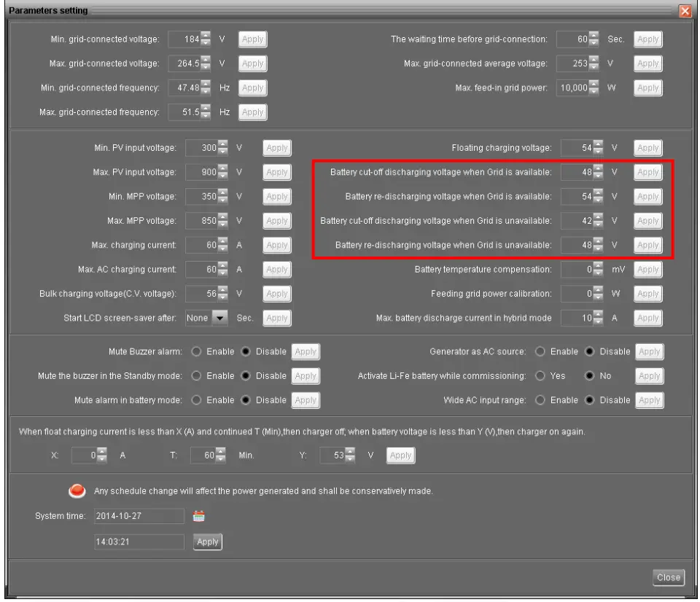Apply Battery re-discharging voltage when Grid unavailable
Viewport: 700px width, 602px height.
pos(648,245)
